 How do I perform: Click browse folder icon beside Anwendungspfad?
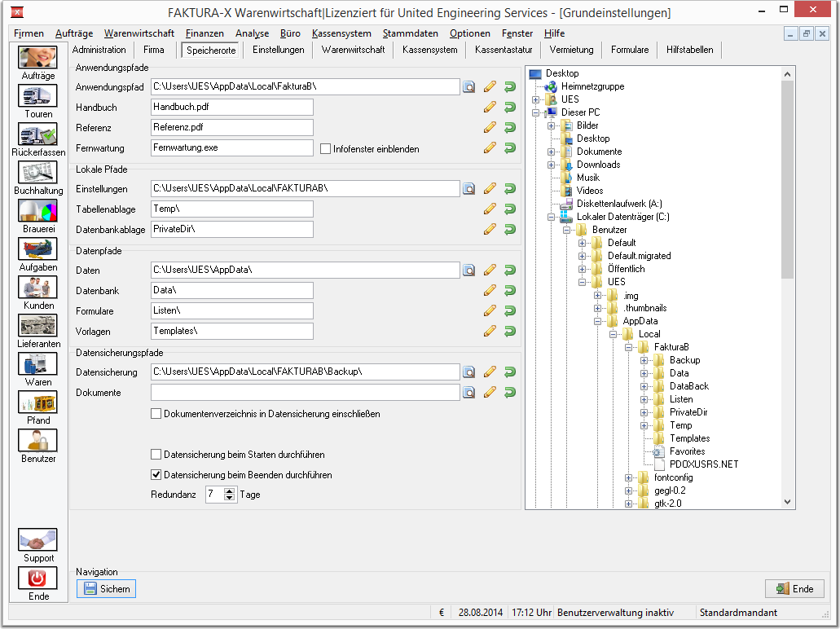468,87
